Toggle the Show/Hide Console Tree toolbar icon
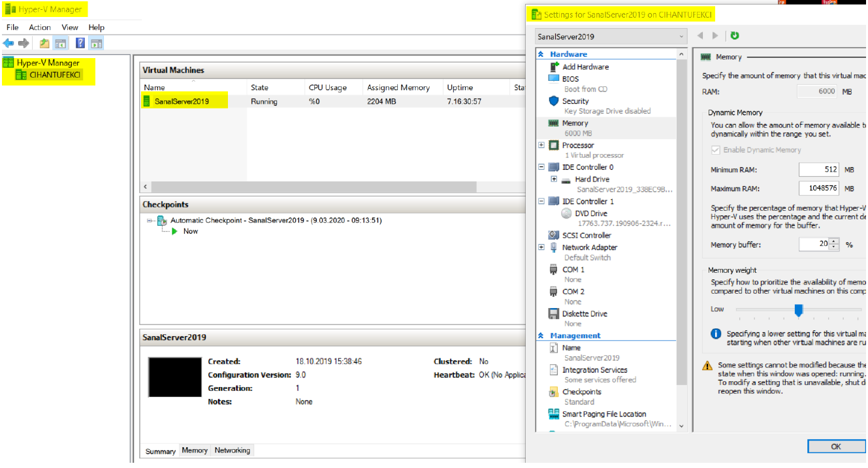This screenshot has height=468, width=868. (60, 44)
